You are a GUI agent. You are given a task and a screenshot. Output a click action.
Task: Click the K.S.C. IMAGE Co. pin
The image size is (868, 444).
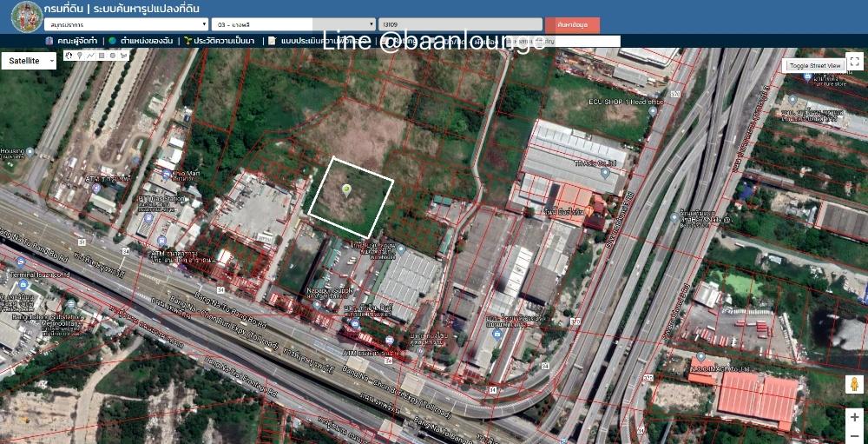700,356
